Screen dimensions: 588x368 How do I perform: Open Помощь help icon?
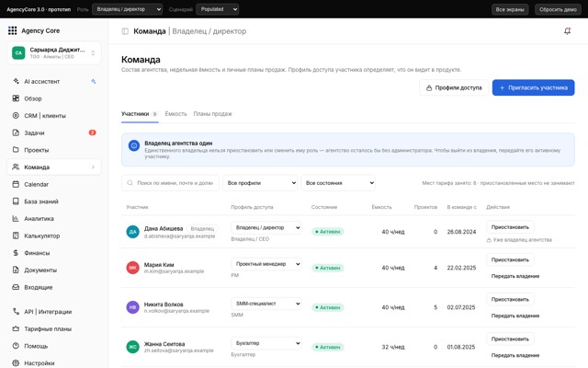(16, 346)
